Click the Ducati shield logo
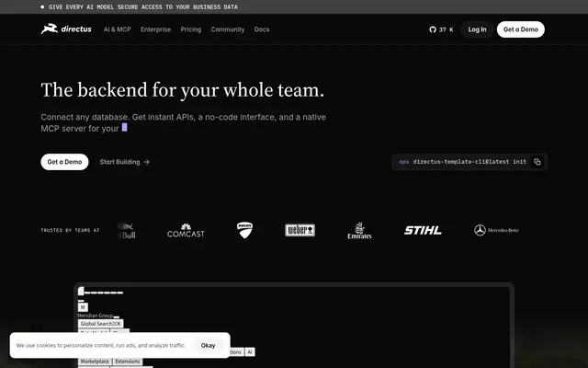 (245, 230)
